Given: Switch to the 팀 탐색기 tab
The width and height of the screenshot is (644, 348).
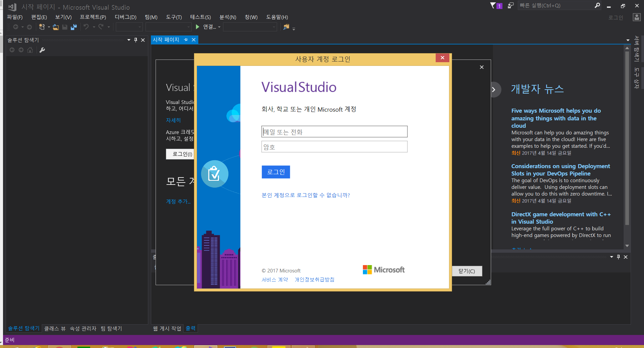Looking at the screenshot, I should click(x=111, y=329).
